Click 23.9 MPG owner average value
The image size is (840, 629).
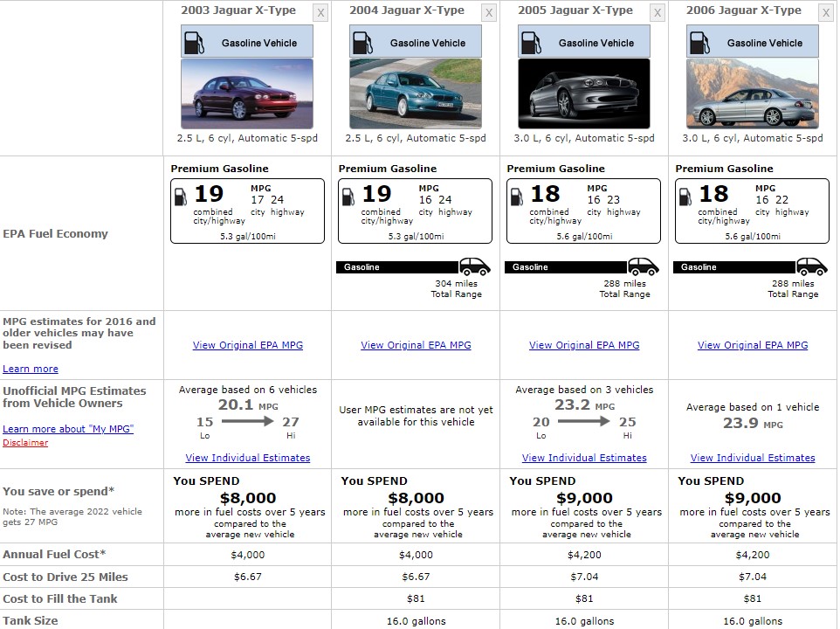coord(753,423)
